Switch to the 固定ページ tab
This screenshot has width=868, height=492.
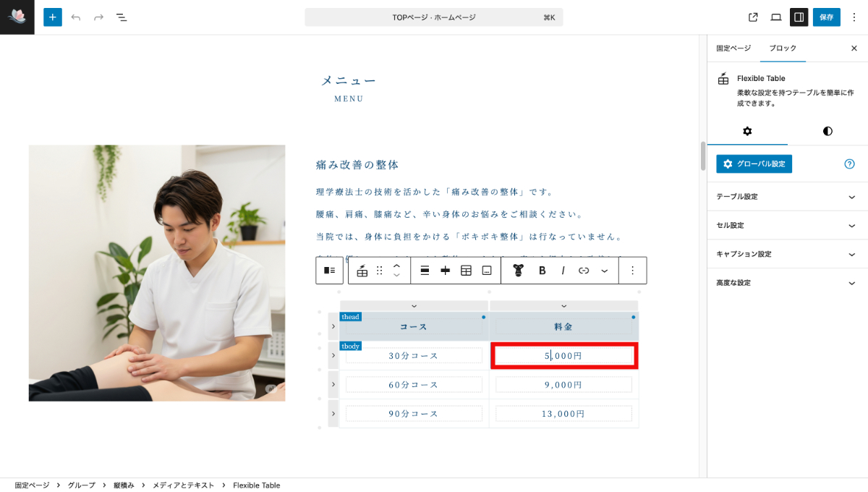pos(733,48)
